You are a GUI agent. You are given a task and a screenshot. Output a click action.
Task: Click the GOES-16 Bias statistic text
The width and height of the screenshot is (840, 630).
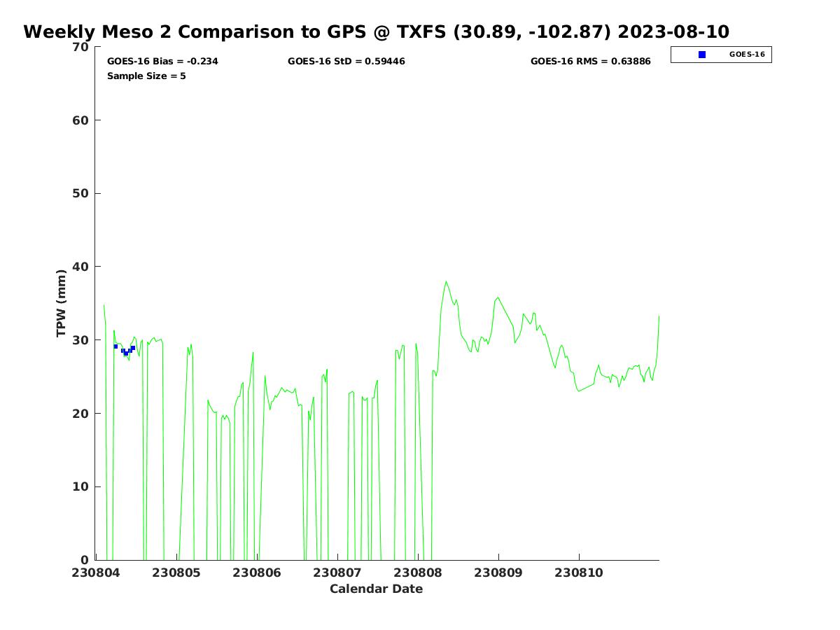pos(162,62)
